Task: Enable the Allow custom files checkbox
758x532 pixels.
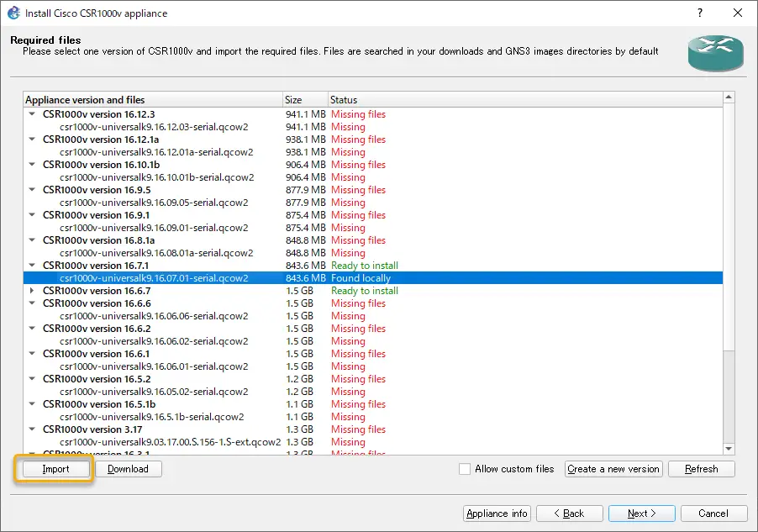Action: [x=465, y=469]
